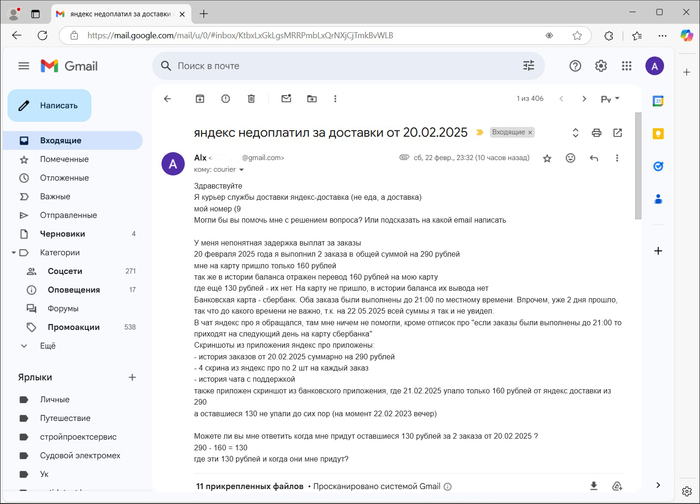The image size is (700, 504).
Task: Click the email message scrollbar
Action: coord(638,165)
